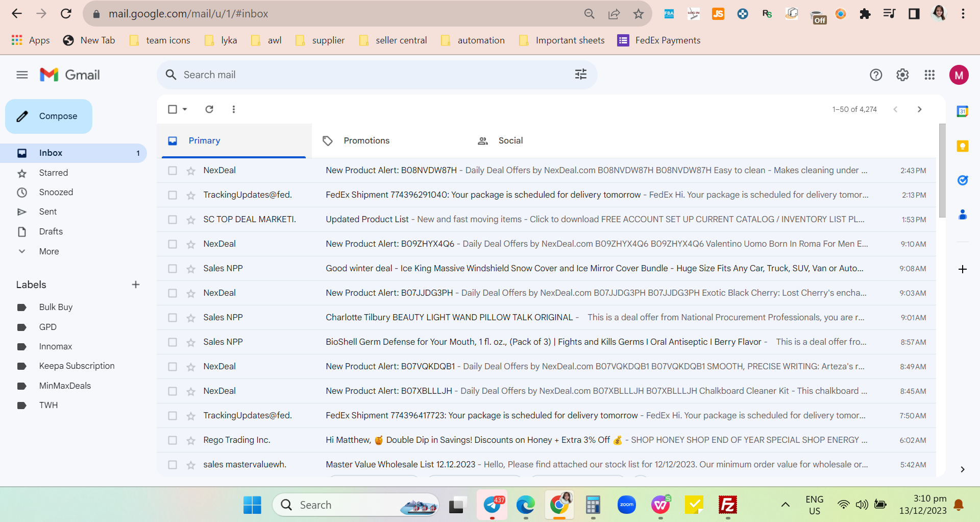Click the Chrome address bar URL

click(x=188, y=14)
